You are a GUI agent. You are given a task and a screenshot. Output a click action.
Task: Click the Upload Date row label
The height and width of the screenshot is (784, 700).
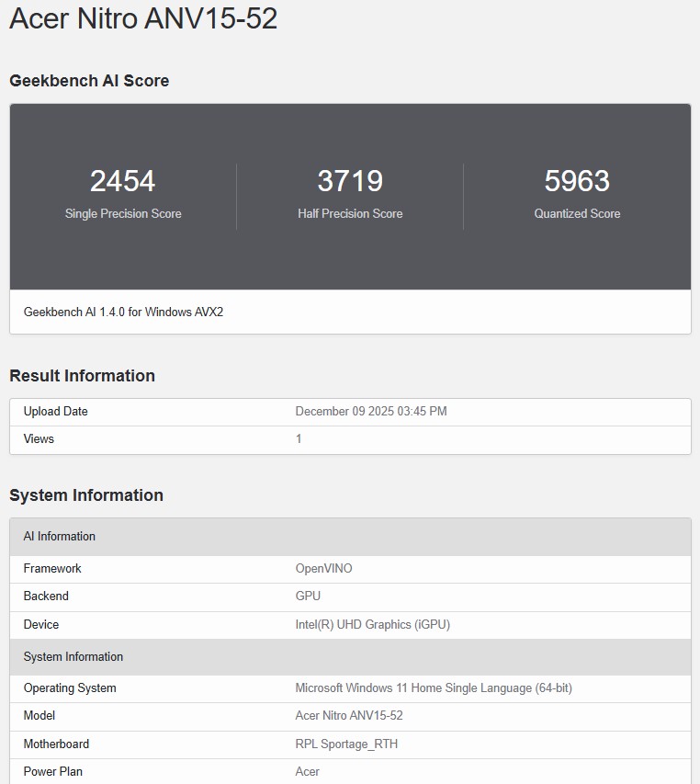point(56,412)
